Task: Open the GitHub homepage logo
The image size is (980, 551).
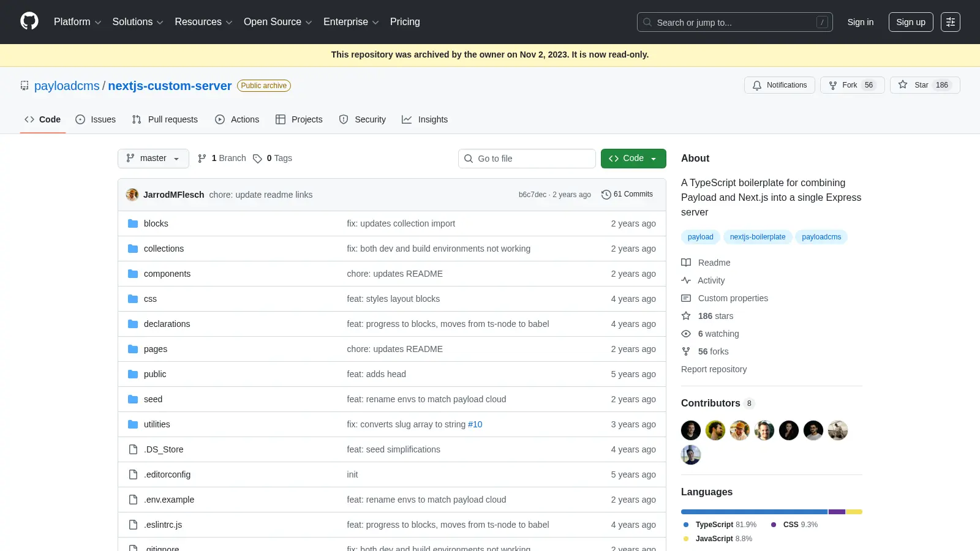Action: (29, 21)
